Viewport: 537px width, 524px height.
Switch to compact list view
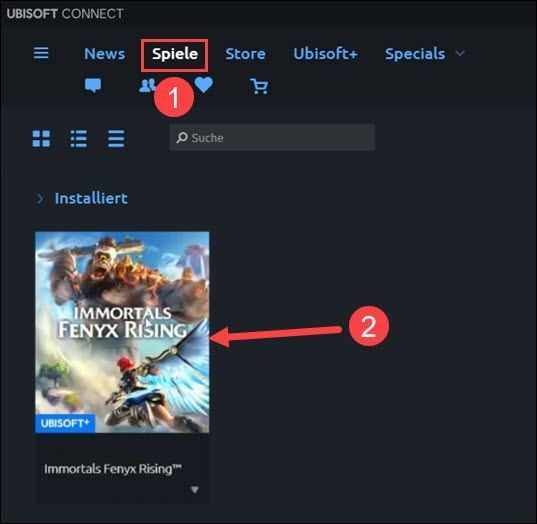(116, 138)
